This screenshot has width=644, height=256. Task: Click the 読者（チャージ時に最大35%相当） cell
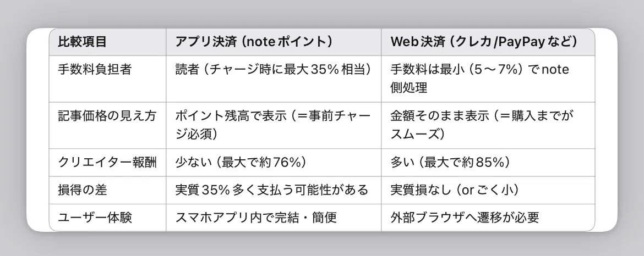click(274, 79)
